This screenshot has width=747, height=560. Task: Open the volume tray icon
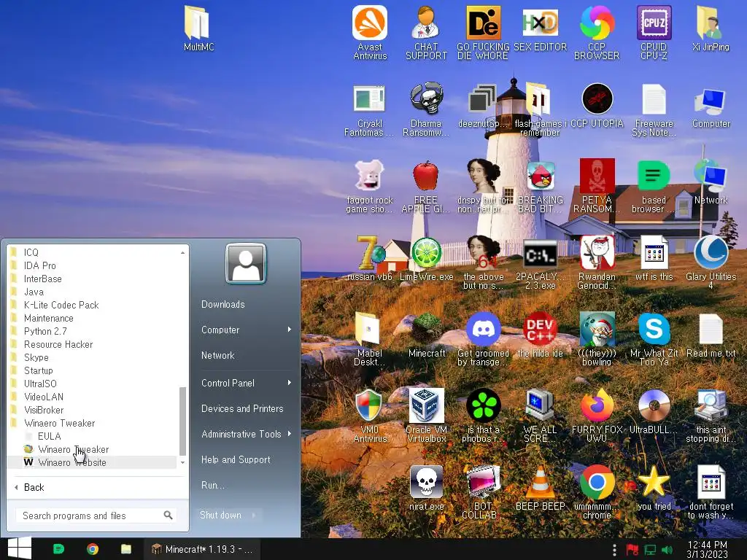pyautogui.click(x=667, y=550)
